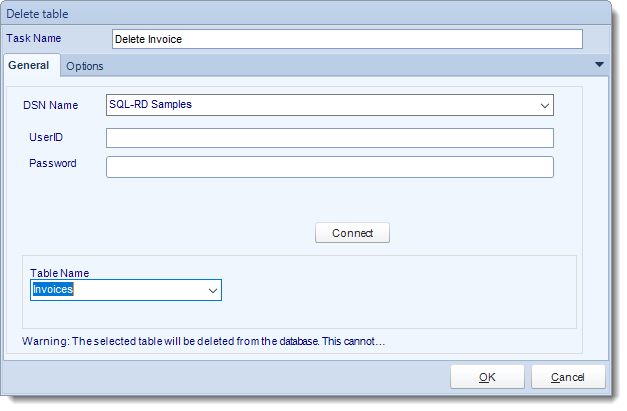Open the Options tab
The image size is (627, 411).
click(85, 66)
